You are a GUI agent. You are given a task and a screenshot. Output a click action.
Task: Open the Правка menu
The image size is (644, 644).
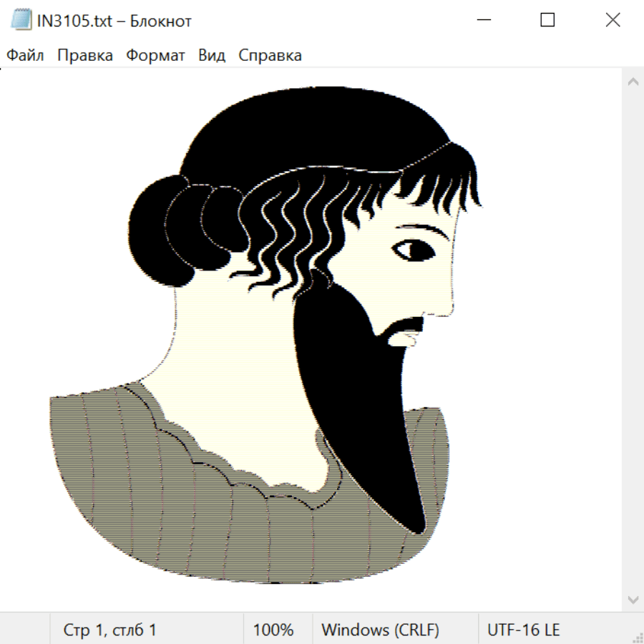pos(85,56)
